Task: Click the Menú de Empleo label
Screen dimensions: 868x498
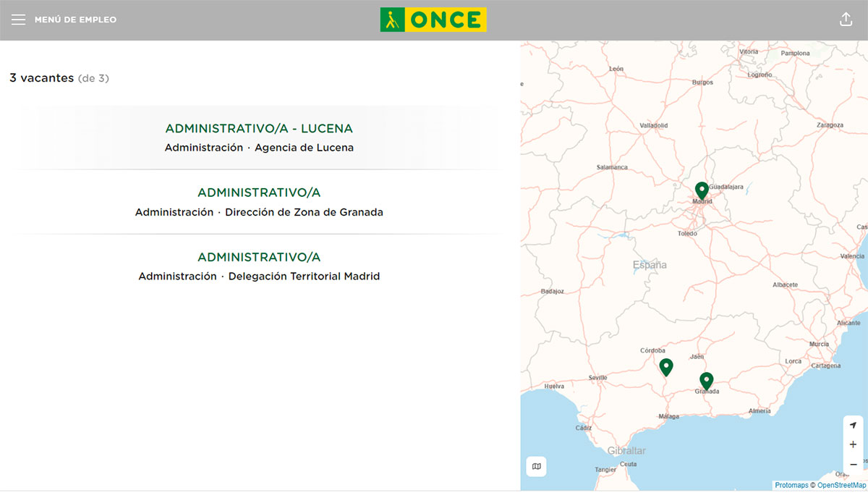Action: pyautogui.click(x=75, y=20)
